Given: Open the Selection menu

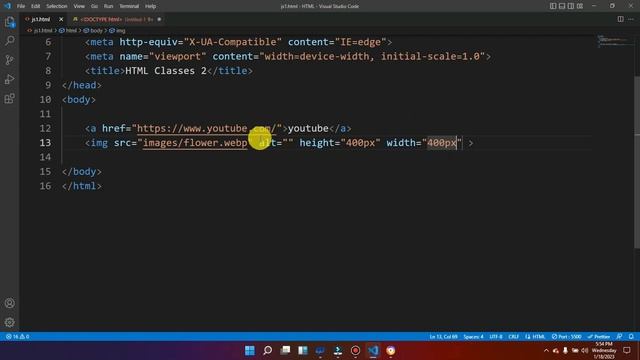Looking at the screenshot, I should pos(57,6).
